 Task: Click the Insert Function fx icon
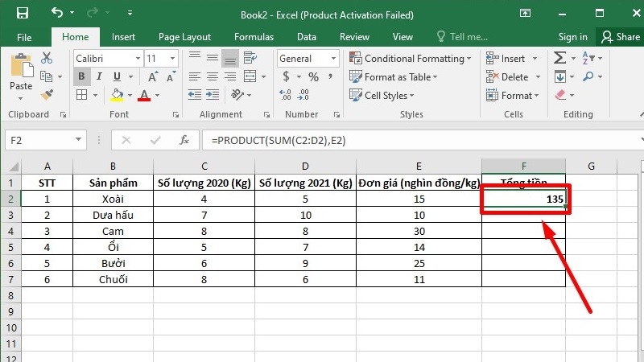(x=184, y=140)
